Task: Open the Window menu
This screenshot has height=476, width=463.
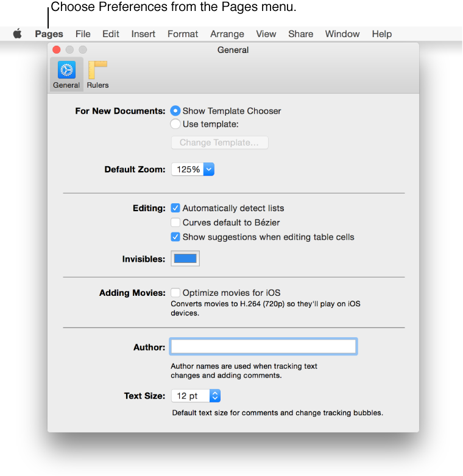Action: coord(342,33)
